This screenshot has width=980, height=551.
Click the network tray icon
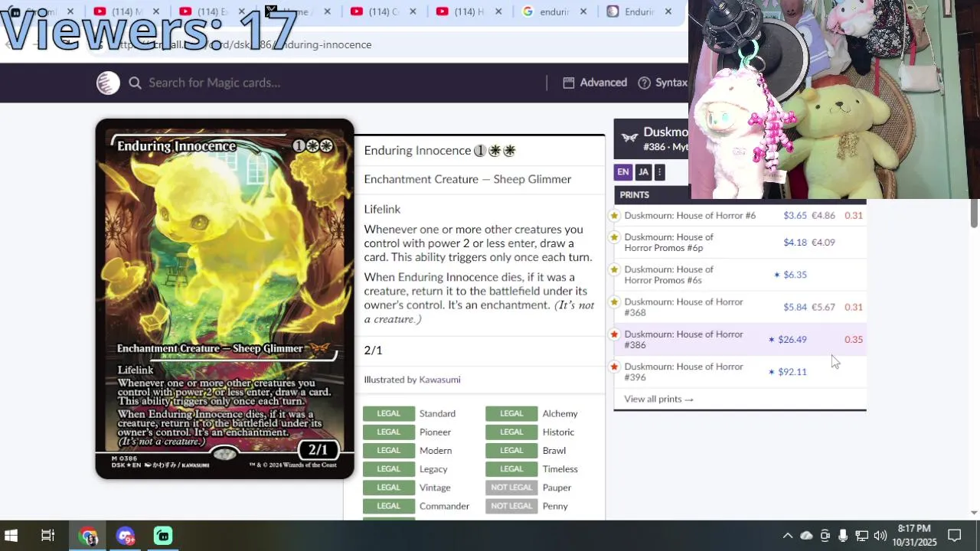pos(861,536)
